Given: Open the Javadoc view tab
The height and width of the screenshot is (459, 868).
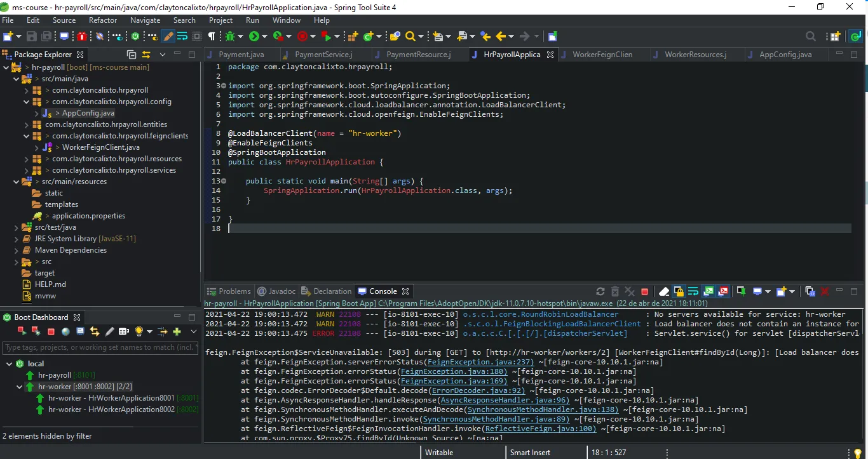Looking at the screenshot, I should (x=277, y=291).
